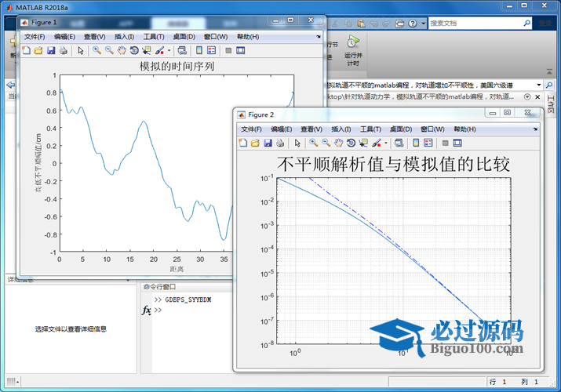
Task: Click Print icon in Figure 2 toolbar
Action: click(x=280, y=143)
